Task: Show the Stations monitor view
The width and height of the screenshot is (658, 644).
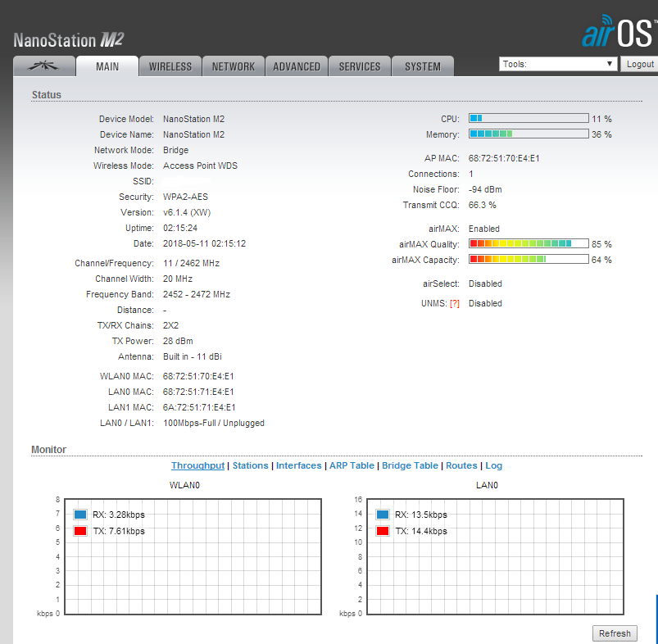Action: coord(250,465)
